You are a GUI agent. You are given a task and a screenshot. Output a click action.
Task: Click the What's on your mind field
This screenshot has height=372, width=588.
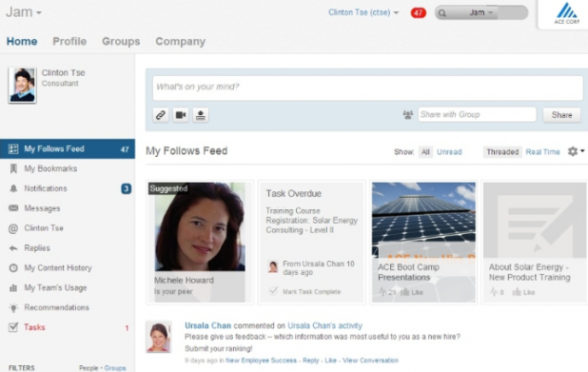click(x=368, y=88)
